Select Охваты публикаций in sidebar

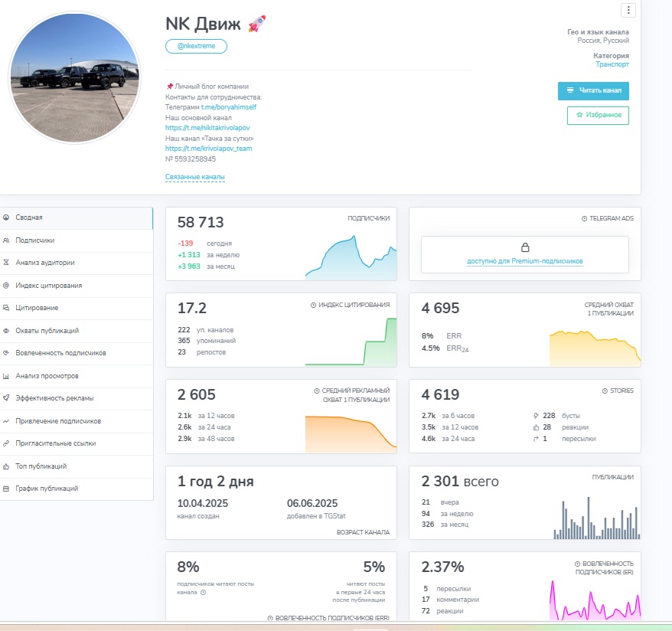pyautogui.click(x=47, y=331)
